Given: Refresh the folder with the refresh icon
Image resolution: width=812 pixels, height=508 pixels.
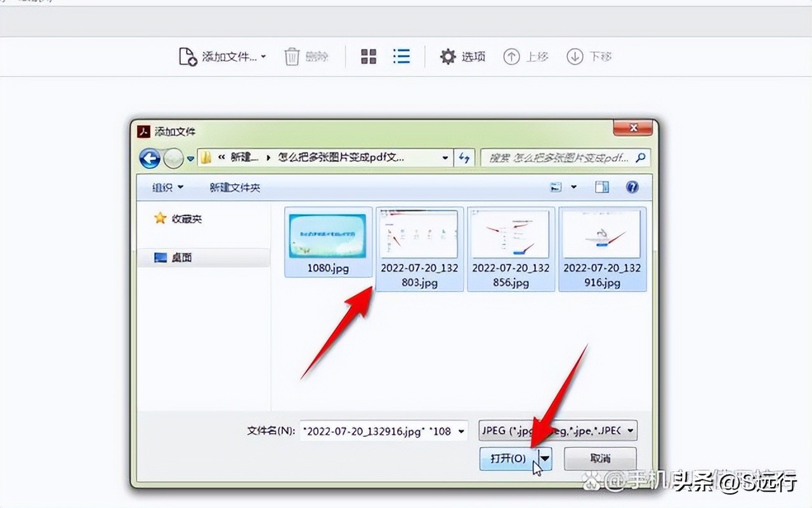Looking at the screenshot, I should click(x=464, y=157).
